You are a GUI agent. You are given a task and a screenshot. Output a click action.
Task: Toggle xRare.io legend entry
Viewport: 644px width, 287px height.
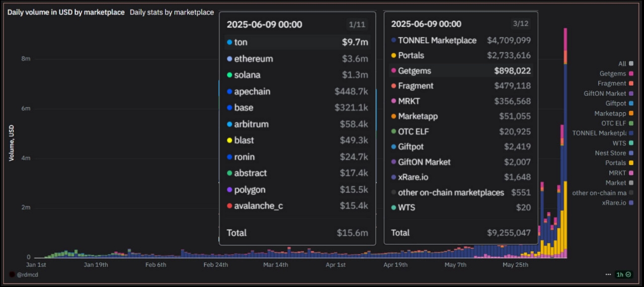[618, 202]
